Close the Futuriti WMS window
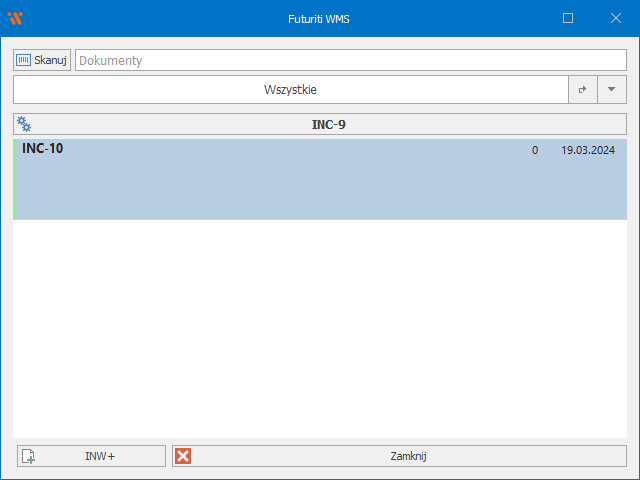Screen dimensions: 640x480 pos(615,18)
